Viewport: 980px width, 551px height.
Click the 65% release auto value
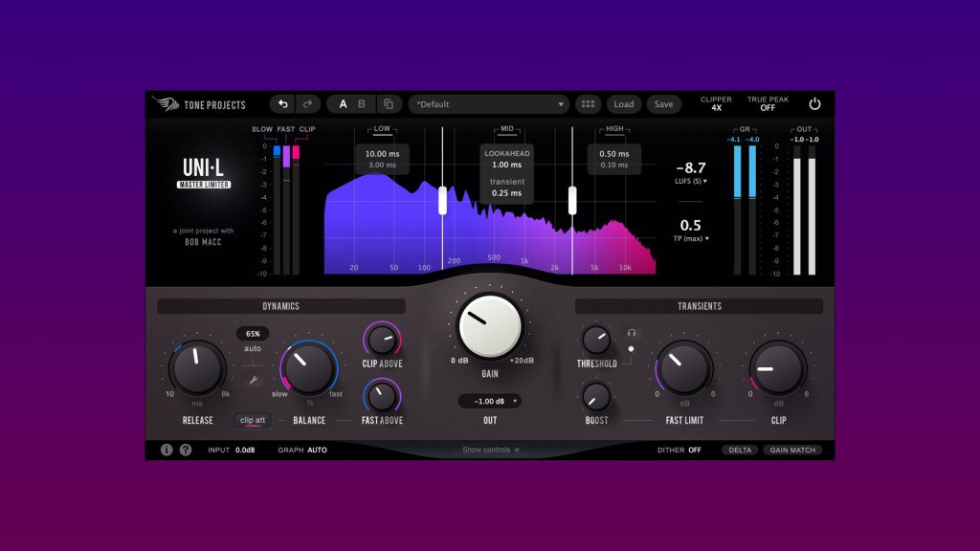253,334
